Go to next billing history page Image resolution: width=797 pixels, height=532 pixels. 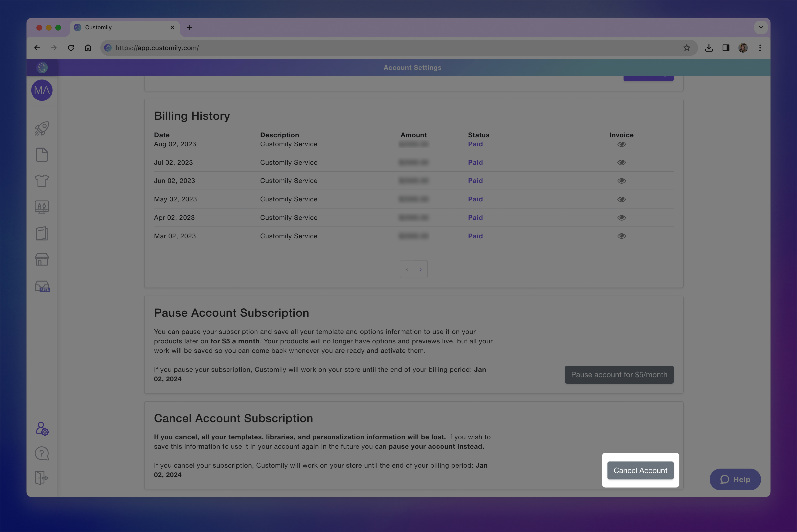click(421, 269)
